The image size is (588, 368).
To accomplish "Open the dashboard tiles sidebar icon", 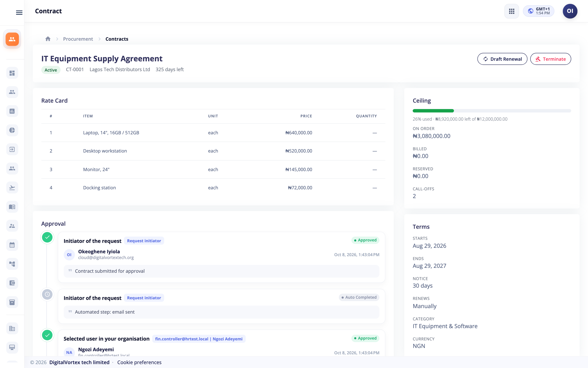I will pyautogui.click(x=12, y=73).
